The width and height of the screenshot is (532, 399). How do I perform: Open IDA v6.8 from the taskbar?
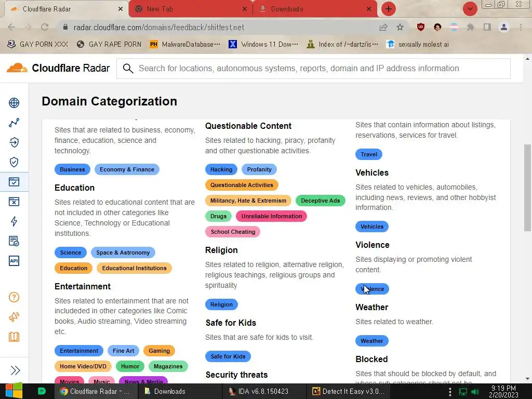pyautogui.click(x=263, y=391)
